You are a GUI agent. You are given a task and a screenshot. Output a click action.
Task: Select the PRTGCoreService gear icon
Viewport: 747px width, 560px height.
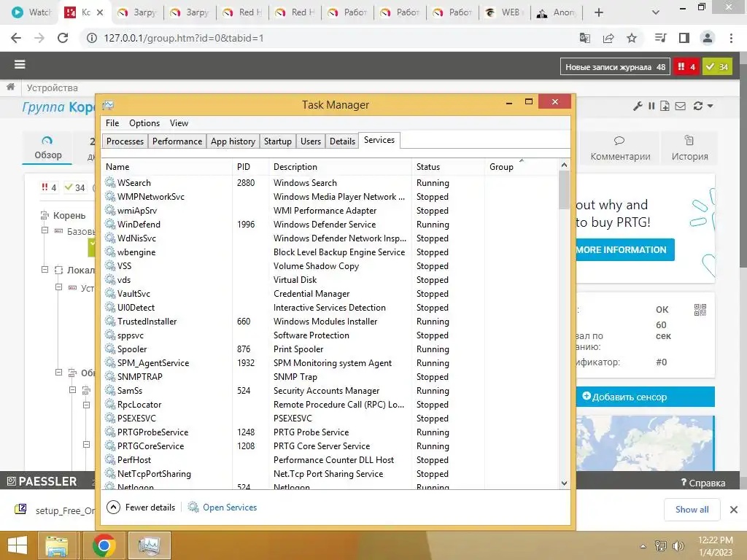(x=110, y=446)
